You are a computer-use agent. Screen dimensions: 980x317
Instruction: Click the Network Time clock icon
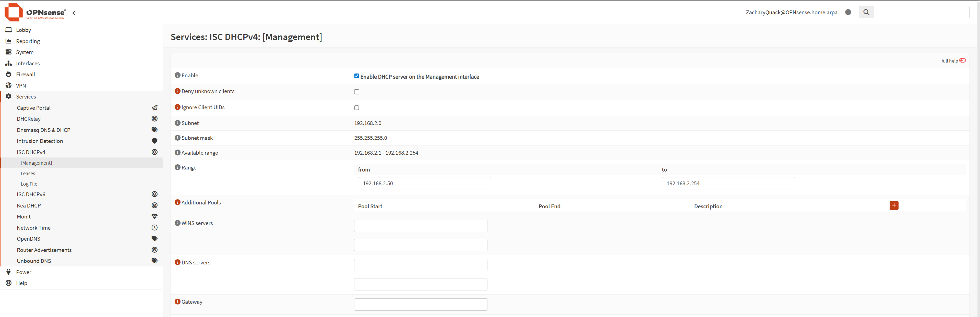[x=154, y=228]
